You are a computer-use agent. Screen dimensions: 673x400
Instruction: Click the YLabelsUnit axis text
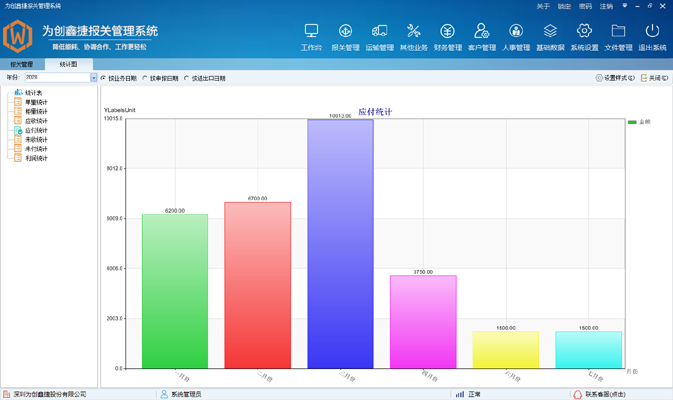pyautogui.click(x=119, y=110)
